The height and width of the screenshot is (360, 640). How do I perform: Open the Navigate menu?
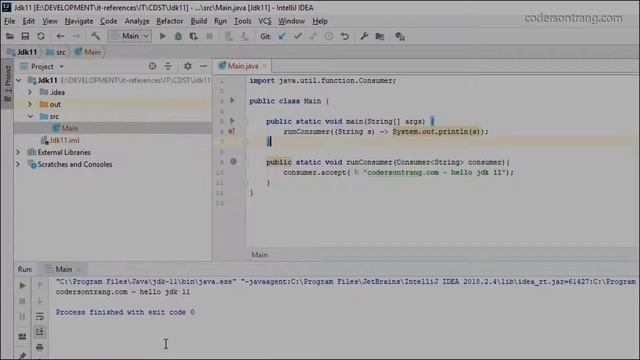pyautogui.click(x=79, y=21)
